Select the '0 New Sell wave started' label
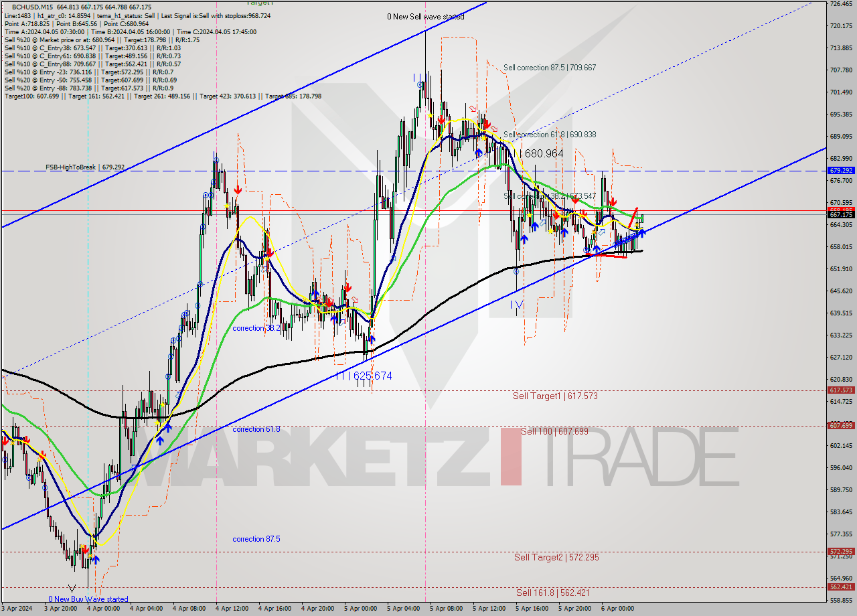This screenshot has height=616, width=857. click(426, 17)
